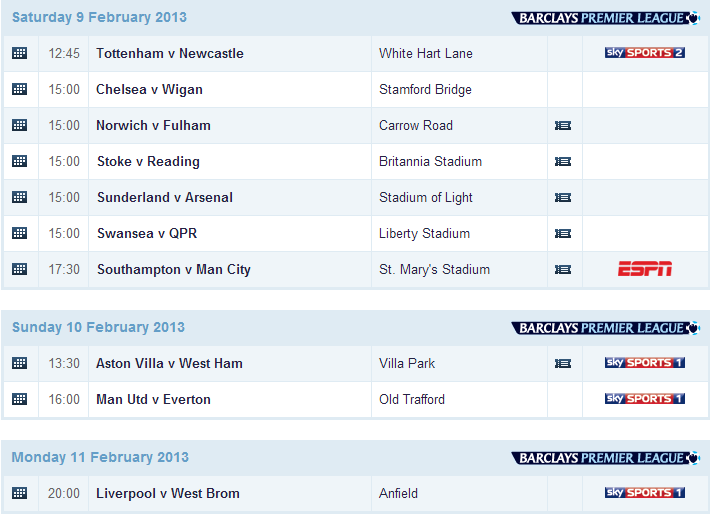
Task: Click ticket icon for Sunderland v Arsenal
Action: click(x=563, y=197)
